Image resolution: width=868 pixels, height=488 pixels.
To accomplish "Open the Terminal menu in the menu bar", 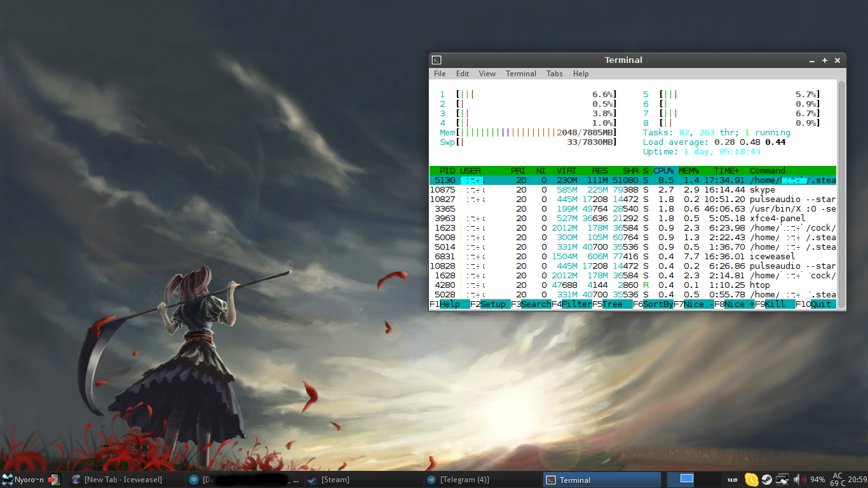I will (x=521, y=74).
